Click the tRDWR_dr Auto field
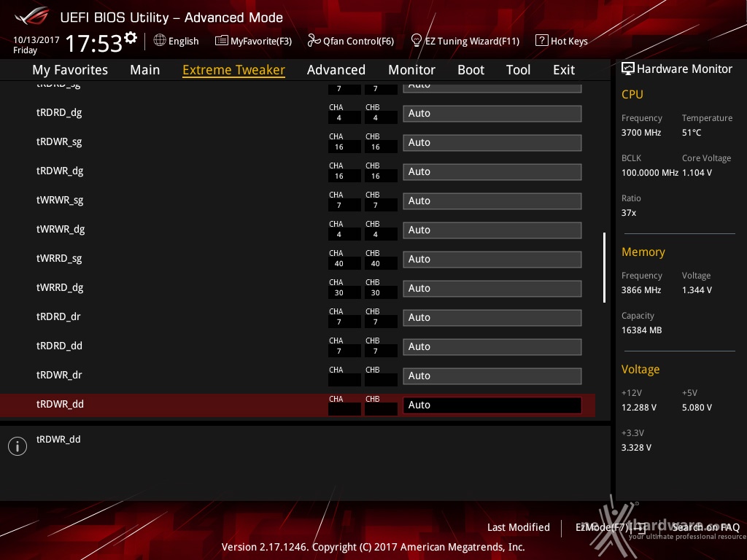The image size is (747, 560). pyautogui.click(x=492, y=376)
